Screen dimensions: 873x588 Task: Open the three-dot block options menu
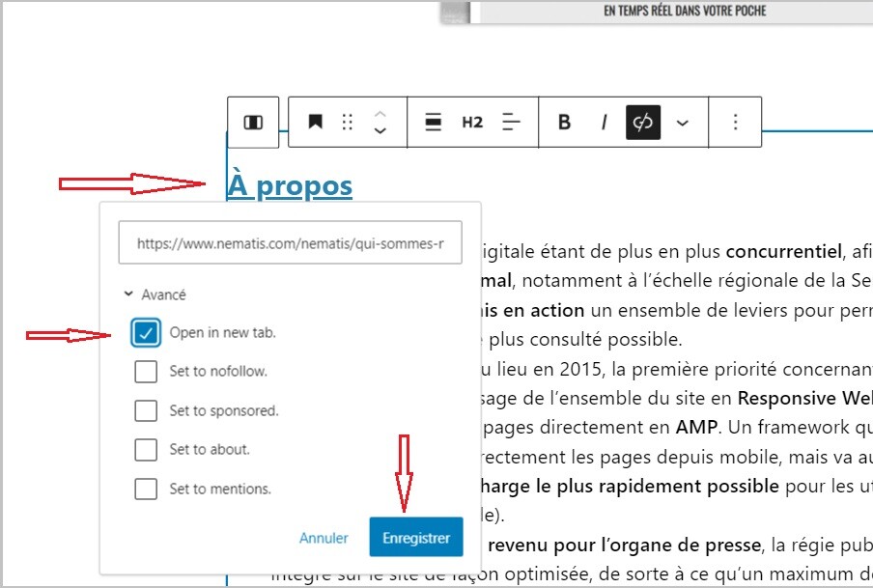click(736, 123)
